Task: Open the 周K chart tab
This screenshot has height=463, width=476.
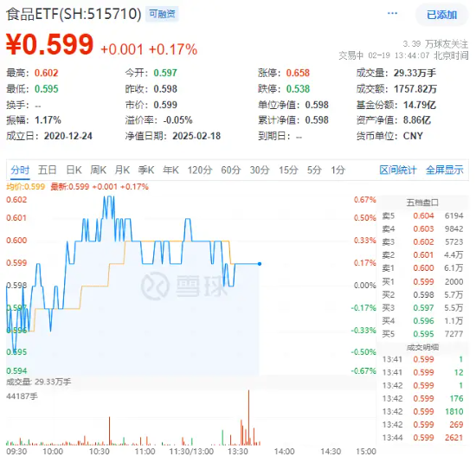Action: [x=98, y=170]
